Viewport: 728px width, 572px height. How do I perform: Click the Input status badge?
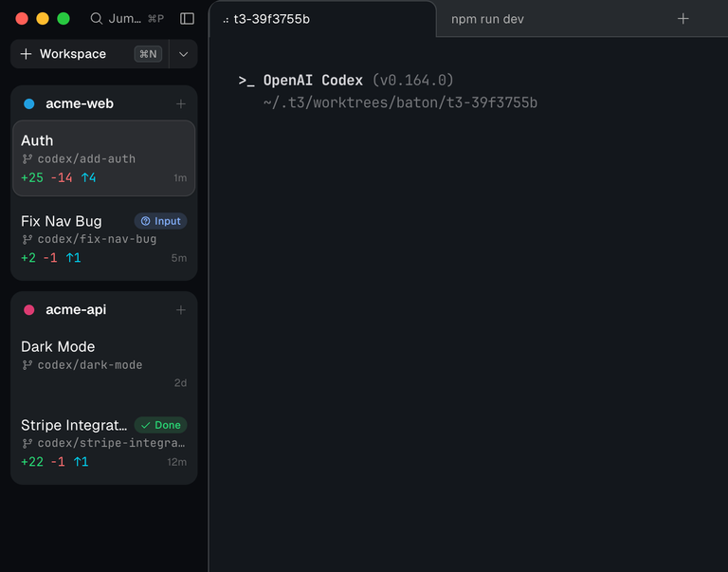coord(160,221)
